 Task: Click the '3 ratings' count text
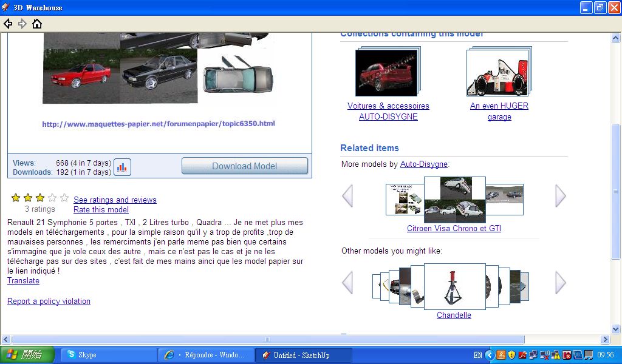coord(40,209)
